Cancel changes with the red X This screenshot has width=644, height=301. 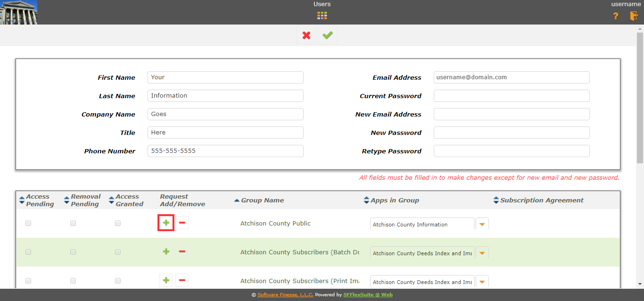(x=306, y=35)
